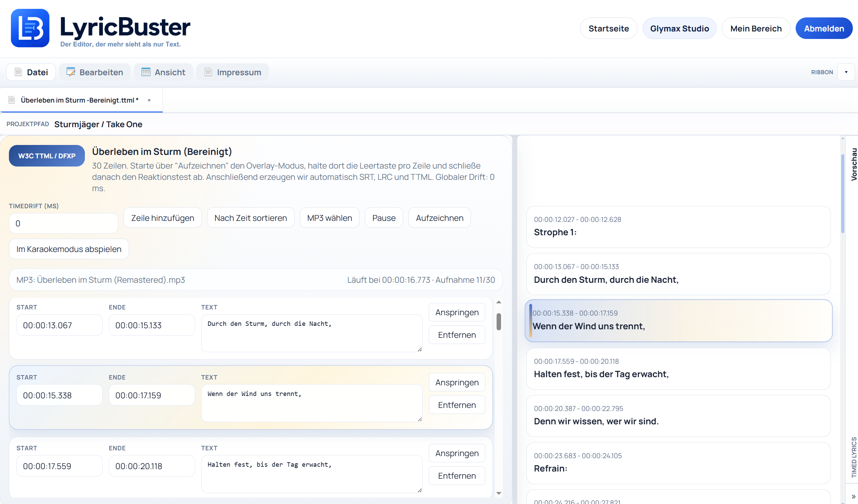Click the W3C TTML / DFXP badge
The height and width of the screenshot is (504, 858).
click(x=47, y=156)
